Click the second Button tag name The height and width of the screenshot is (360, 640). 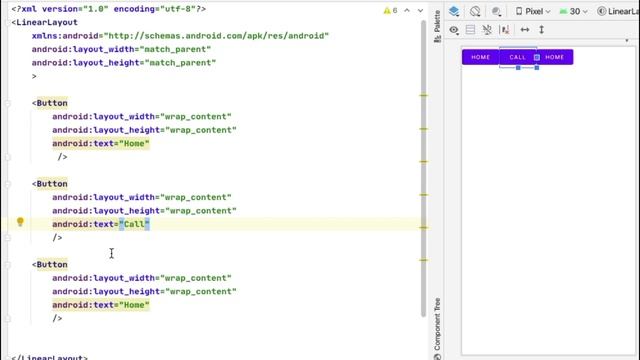52,184
